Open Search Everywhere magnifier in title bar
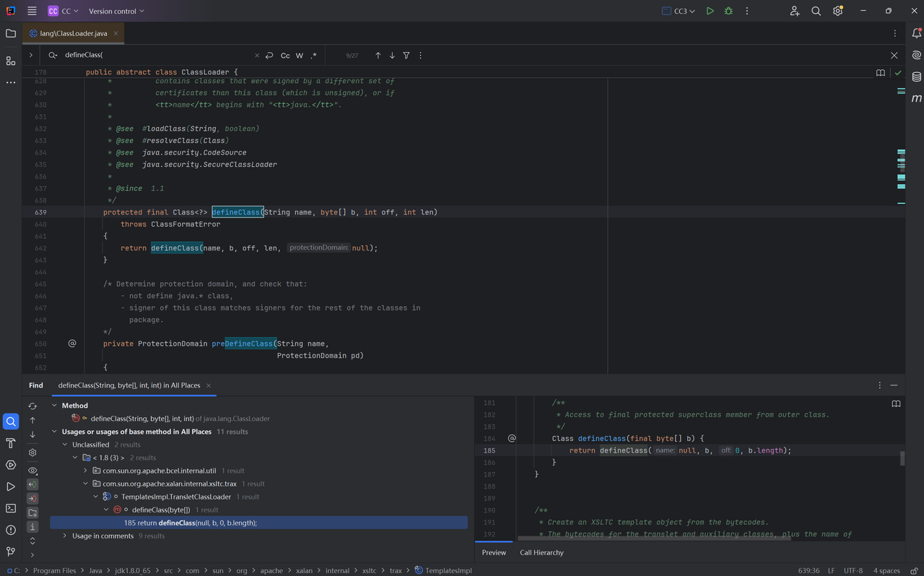Screen dimensions: 924x576 pyautogui.click(x=816, y=11)
